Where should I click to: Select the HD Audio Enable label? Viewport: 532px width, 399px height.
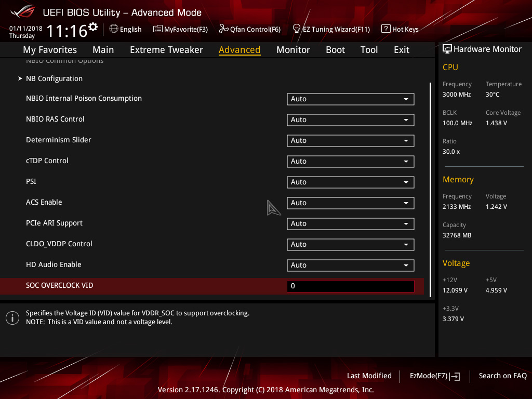click(54, 264)
